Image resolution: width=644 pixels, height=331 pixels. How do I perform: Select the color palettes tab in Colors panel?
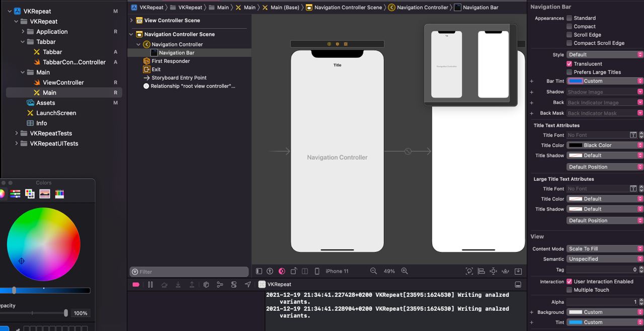pyautogui.click(x=30, y=194)
